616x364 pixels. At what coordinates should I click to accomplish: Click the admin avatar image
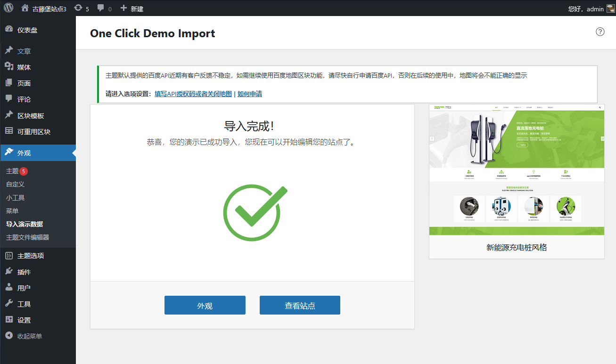pyautogui.click(x=610, y=8)
